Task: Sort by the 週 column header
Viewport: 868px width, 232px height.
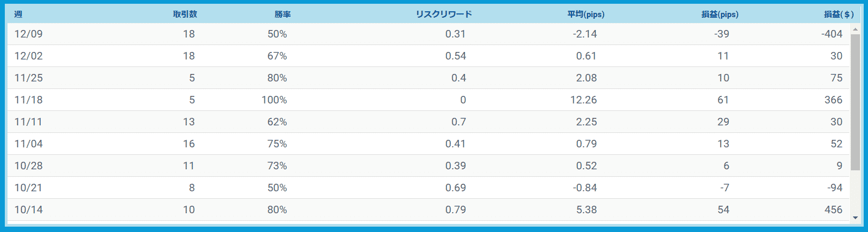Action: coord(18,14)
